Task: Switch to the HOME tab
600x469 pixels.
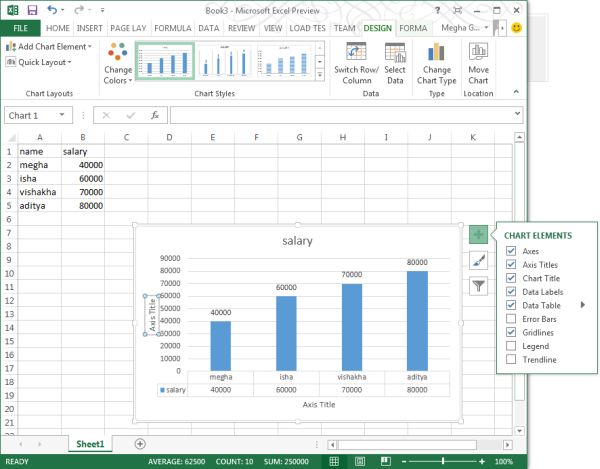Action: 58,28
